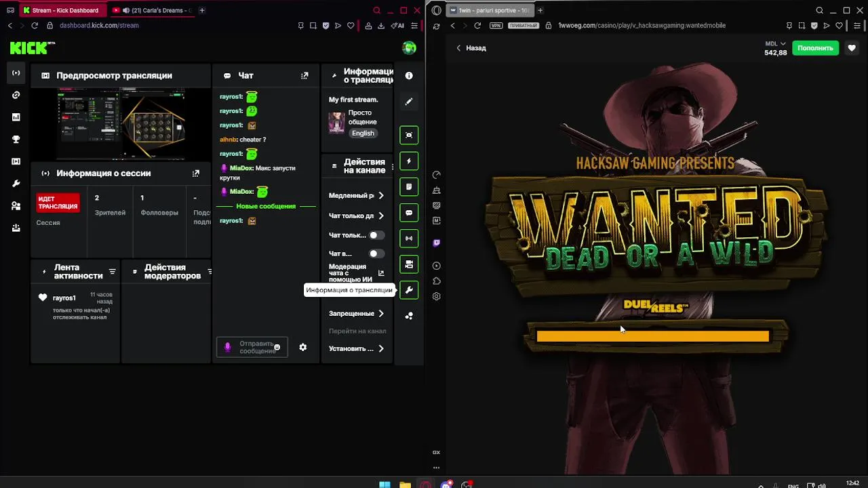
Task: Click the stream preview thumbnail
Action: click(x=121, y=123)
